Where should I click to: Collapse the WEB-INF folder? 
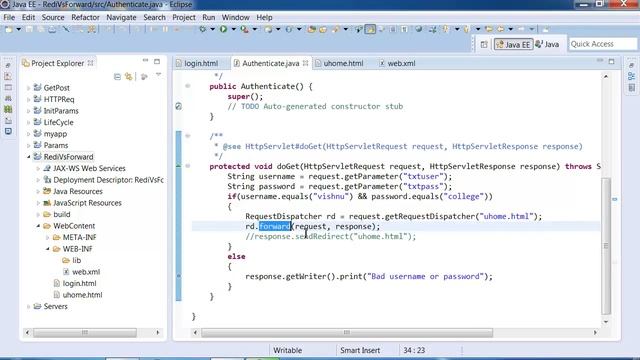pyautogui.click(x=47, y=249)
